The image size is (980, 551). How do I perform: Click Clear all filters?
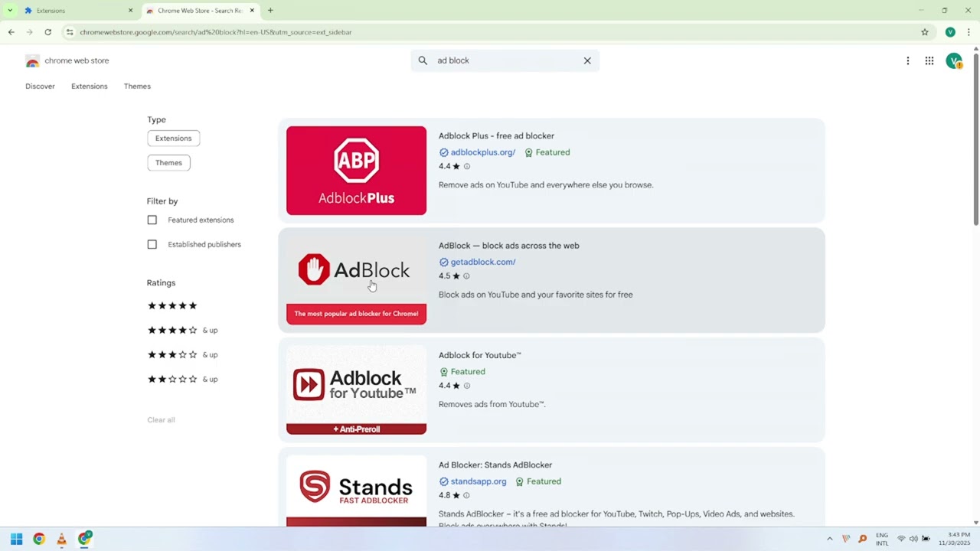click(161, 420)
